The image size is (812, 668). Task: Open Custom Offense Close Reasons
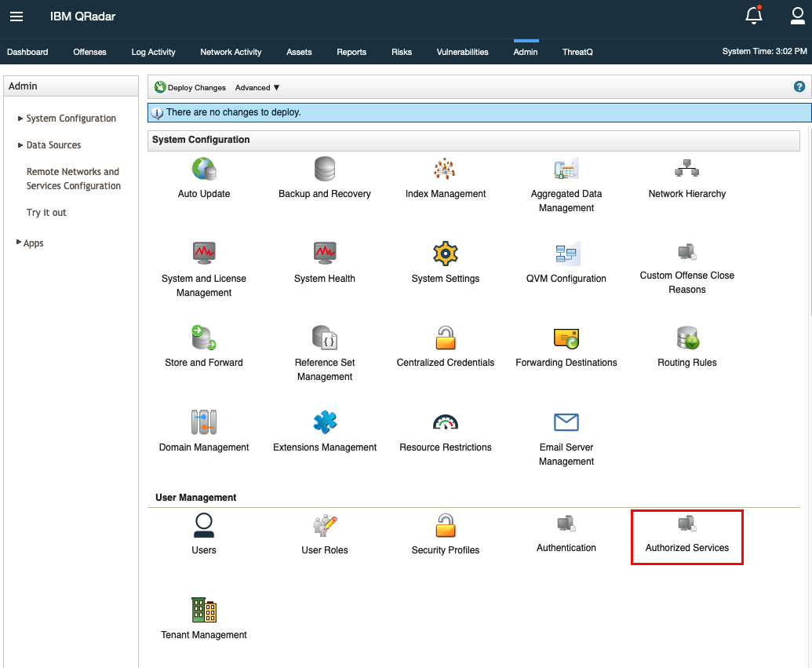pos(687,268)
